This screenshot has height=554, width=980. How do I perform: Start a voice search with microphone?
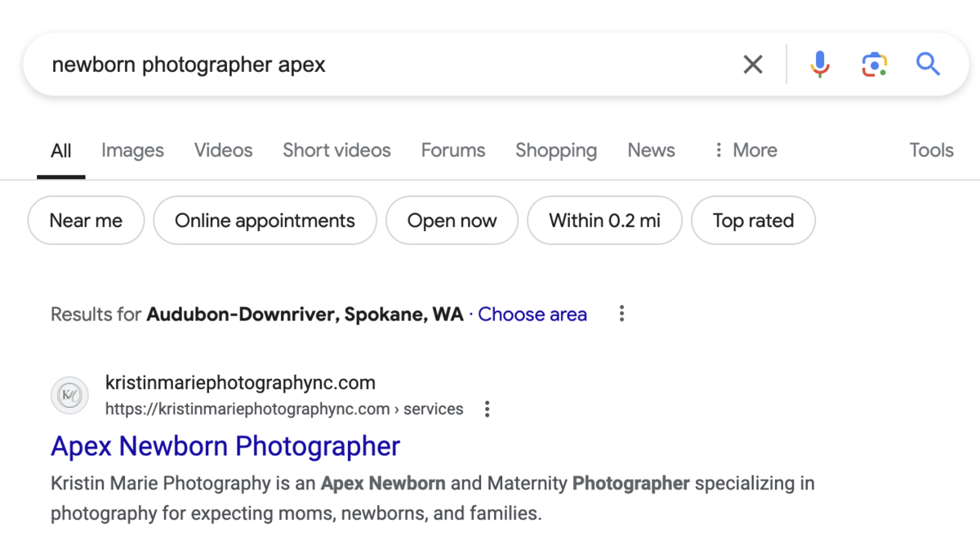[820, 65]
